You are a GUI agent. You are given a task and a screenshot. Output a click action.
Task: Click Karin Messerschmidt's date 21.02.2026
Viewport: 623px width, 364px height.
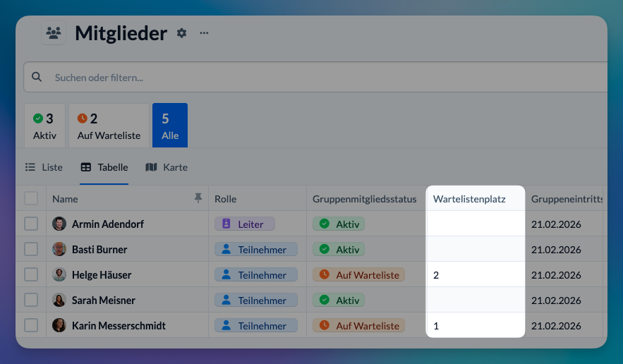coord(556,326)
